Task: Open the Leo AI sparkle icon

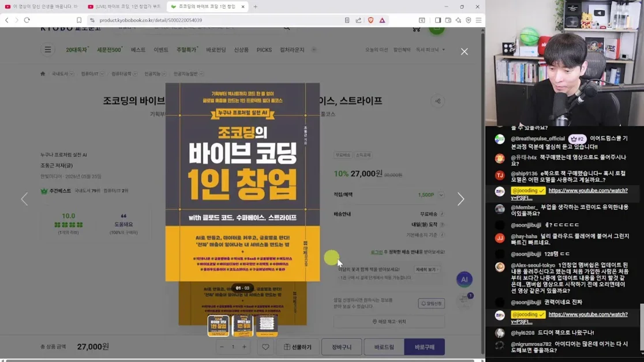Action: coord(458,20)
